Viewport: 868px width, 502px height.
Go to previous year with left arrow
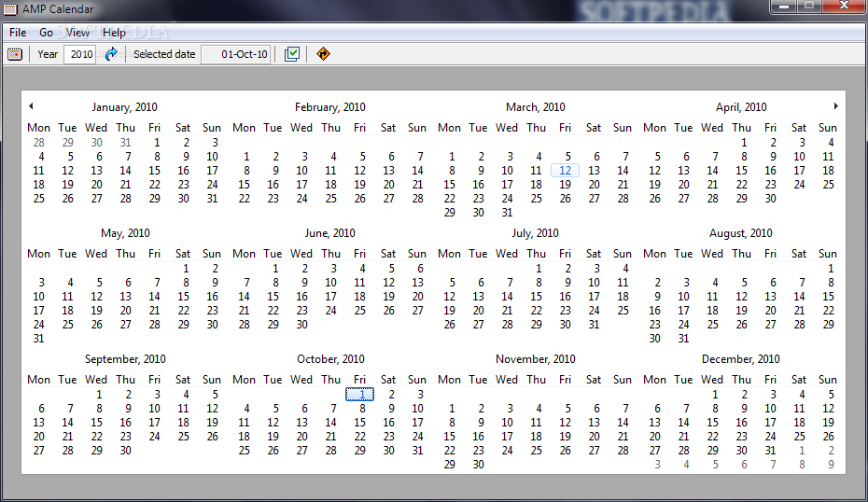(31, 105)
